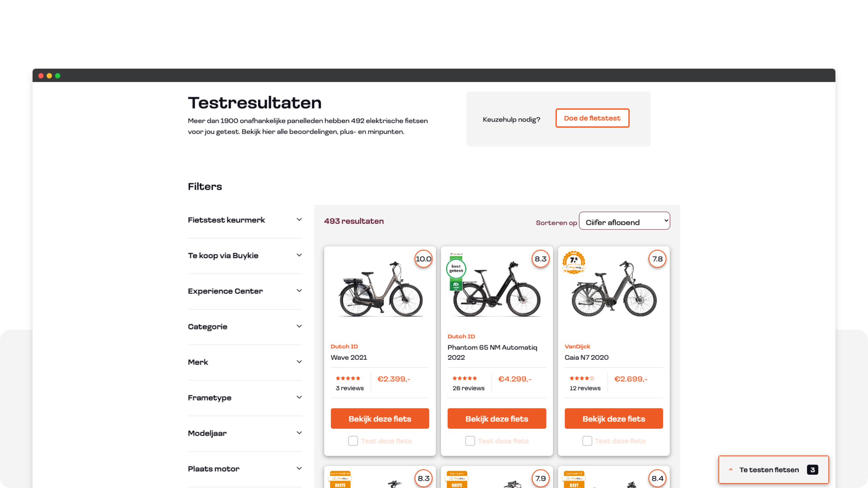Click the score badge icon showing 10.0
The height and width of the screenshot is (488, 868).
423,258
